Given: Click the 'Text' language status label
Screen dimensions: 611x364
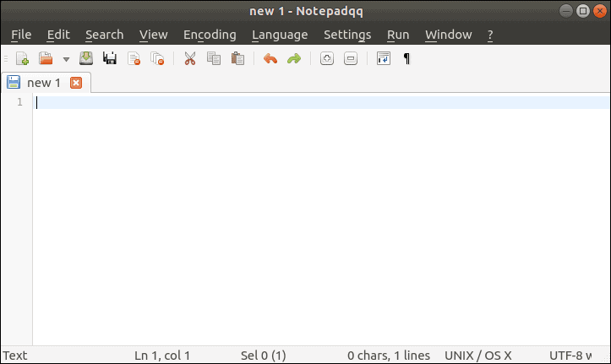Looking at the screenshot, I should [x=15, y=356].
